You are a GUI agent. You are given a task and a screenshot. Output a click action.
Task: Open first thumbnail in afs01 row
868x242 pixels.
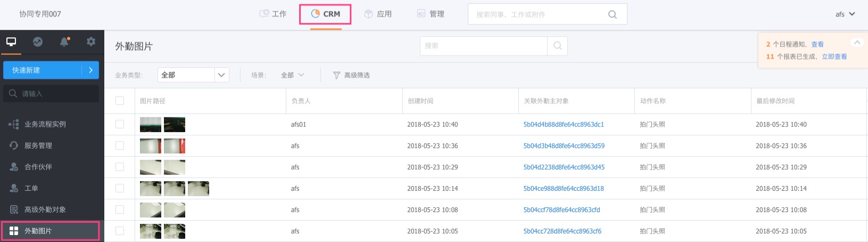[151, 124]
